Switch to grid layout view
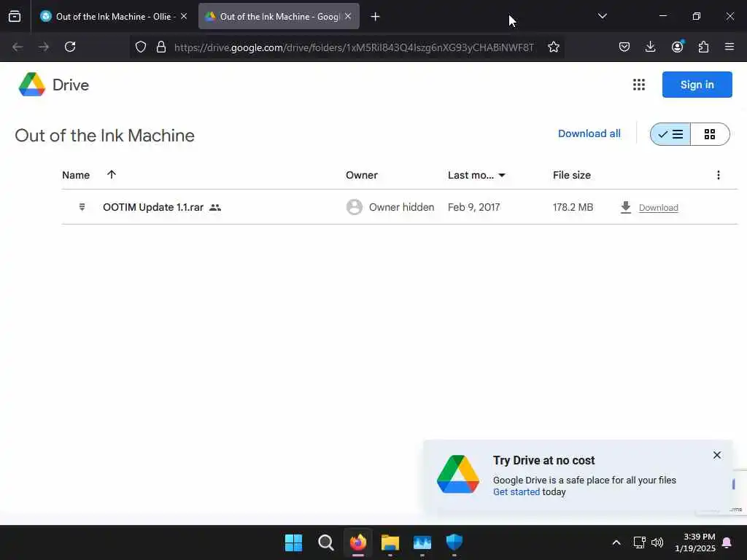Screen dimensions: 747x560 [710, 134]
